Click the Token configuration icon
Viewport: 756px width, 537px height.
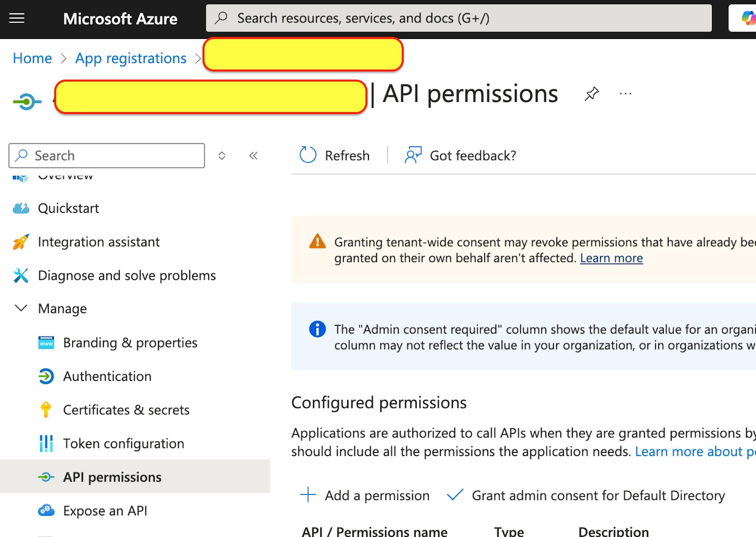(x=46, y=443)
